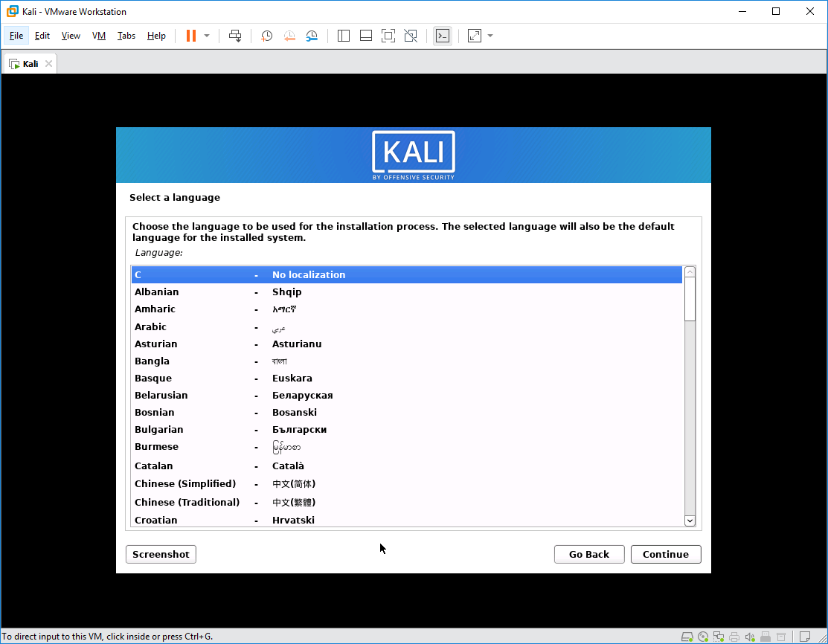Select the Kali VM tab

click(30, 64)
